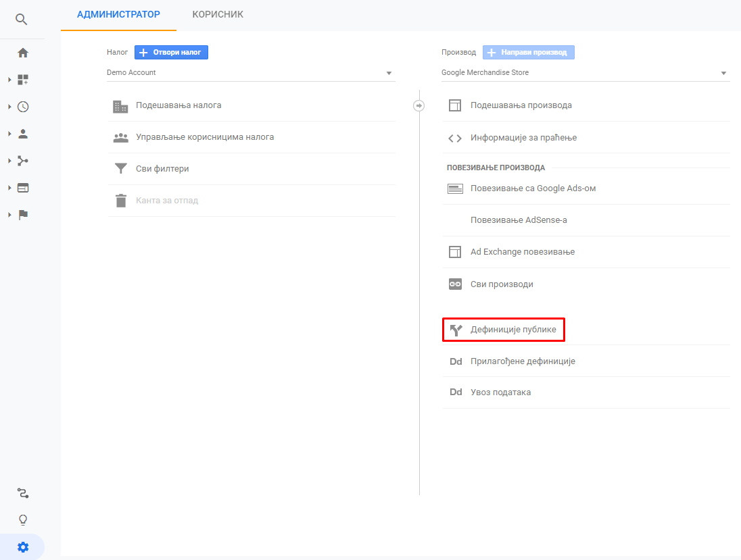Select the Admin gear icon
The width and height of the screenshot is (741, 560).
pyautogui.click(x=23, y=546)
